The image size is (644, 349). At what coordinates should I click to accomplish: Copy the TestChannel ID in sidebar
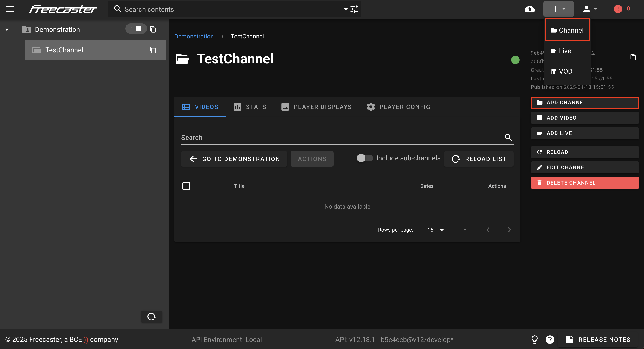tap(153, 50)
